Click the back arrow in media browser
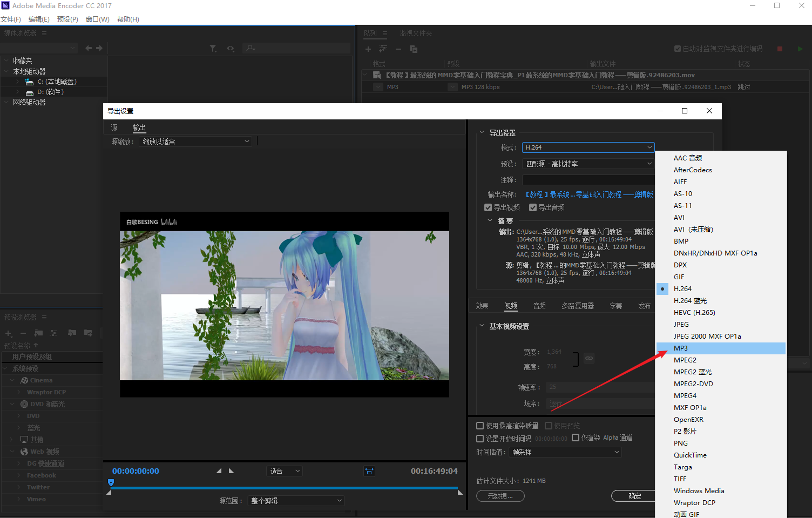 point(89,48)
